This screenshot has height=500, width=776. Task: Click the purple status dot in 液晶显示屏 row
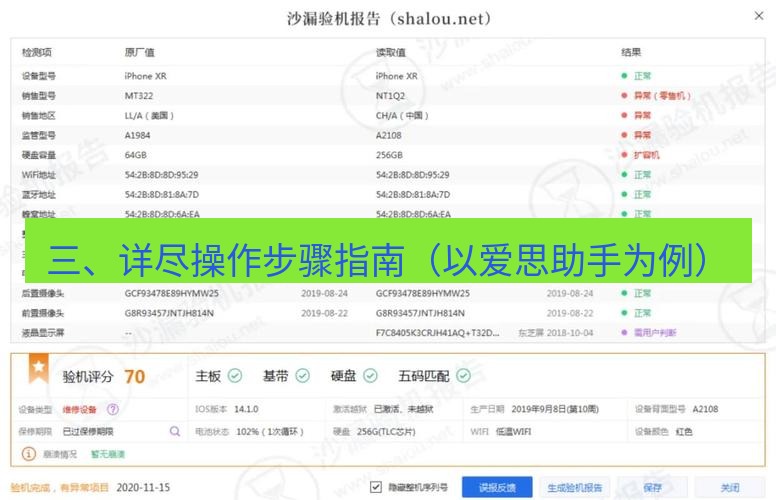pyautogui.click(x=624, y=333)
